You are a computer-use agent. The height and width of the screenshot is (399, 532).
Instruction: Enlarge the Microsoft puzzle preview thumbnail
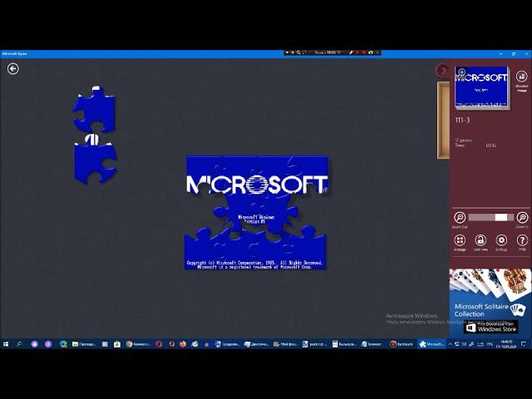pyautogui.click(x=481, y=87)
